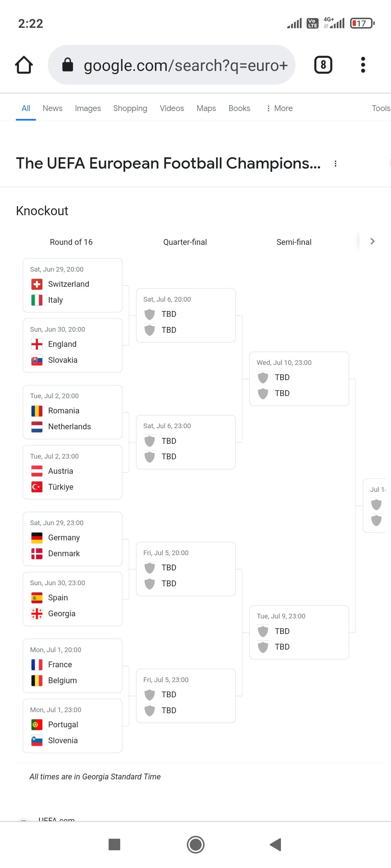Open the Videos search tab
The height and width of the screenshot is (868, 391).
point(172,109)
